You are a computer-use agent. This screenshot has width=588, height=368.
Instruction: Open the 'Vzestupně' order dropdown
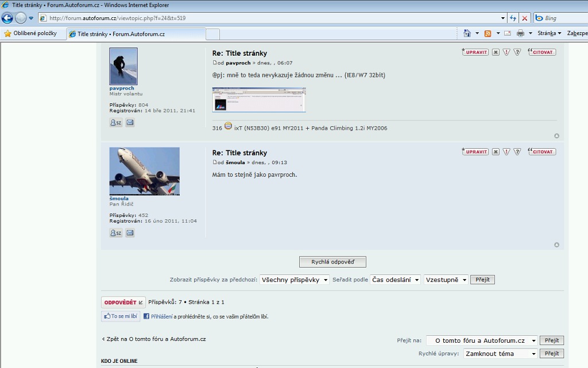pos(446,280)
